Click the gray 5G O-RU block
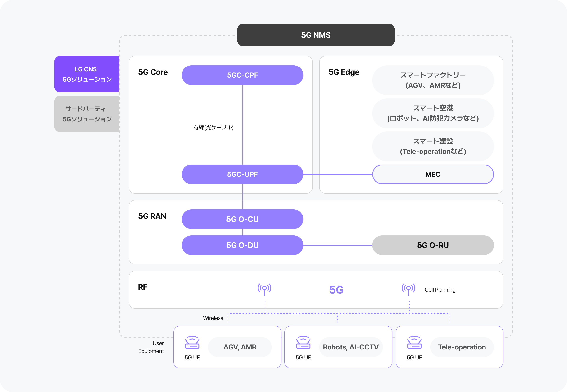The height and width of the screenshot is (392, 567). (x=433, y=245)
